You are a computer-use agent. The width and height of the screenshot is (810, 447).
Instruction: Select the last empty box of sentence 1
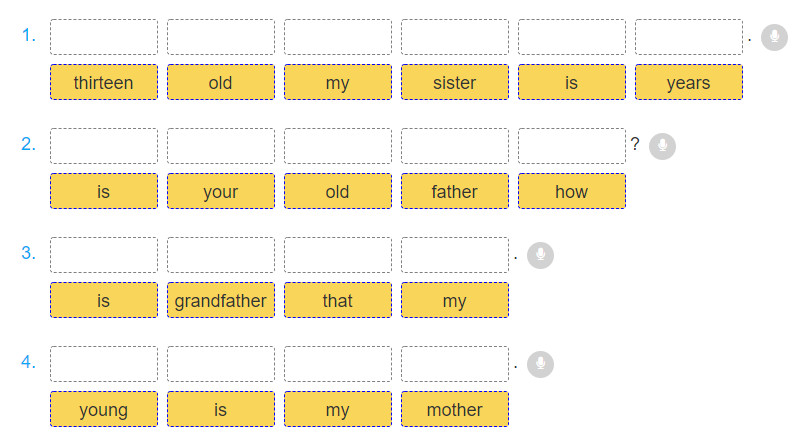pos(689,37)
